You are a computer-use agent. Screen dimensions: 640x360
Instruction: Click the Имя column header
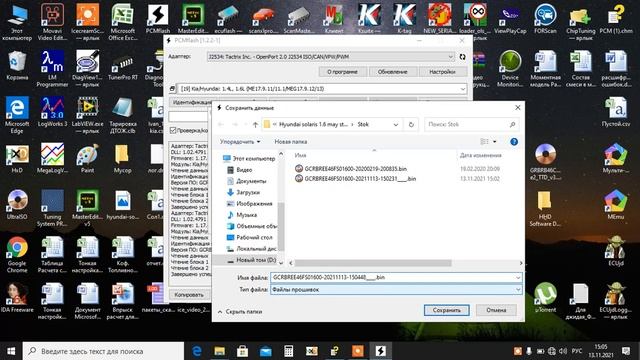point(300,156)
